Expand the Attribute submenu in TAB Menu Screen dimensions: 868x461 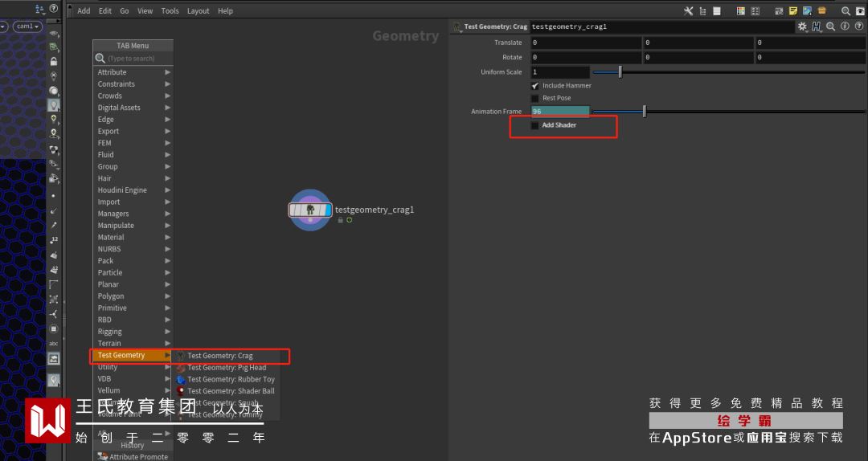pos(133,72)
